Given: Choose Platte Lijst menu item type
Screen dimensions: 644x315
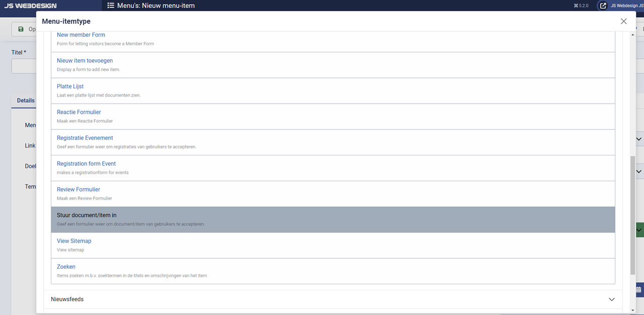Looking at the screenshot, I should pyautogui.click(x=70, y=86).
